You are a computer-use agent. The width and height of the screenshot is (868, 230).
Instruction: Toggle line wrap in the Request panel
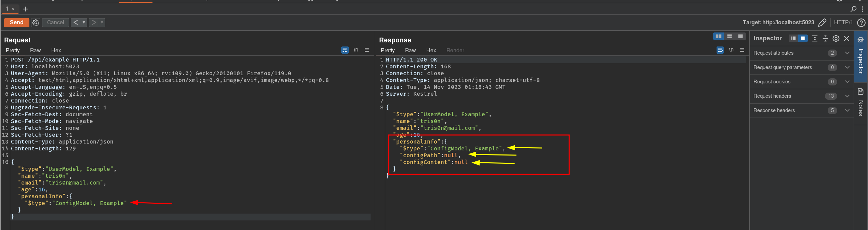tap(345, 50)
